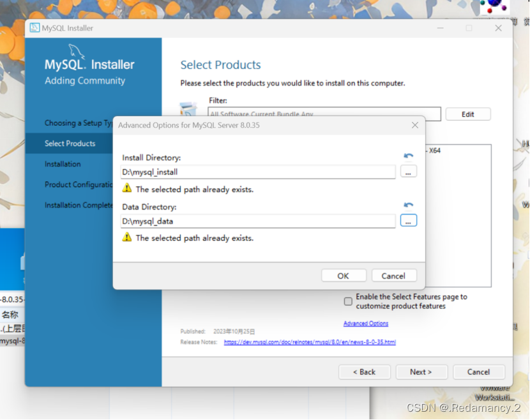Click the Filter text field
This screenshot has width=530, height=420.
[x=324, y=113]
